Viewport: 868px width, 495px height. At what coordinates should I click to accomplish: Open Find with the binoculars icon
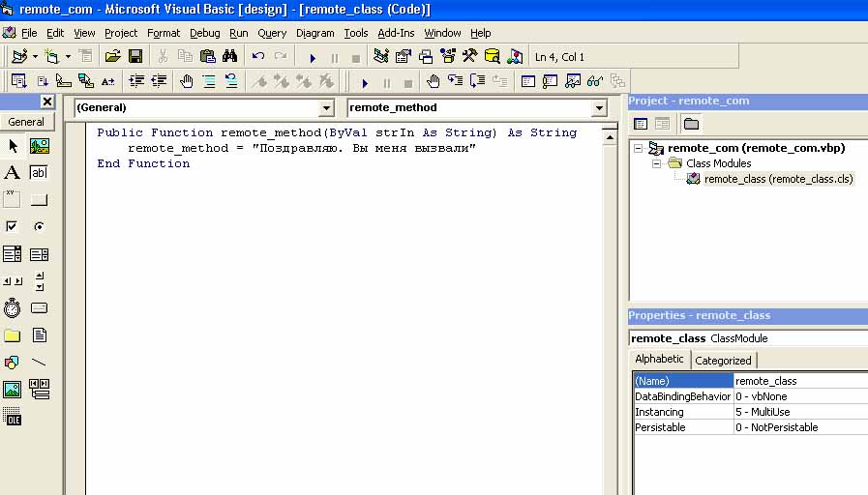[x=229, y=56]
